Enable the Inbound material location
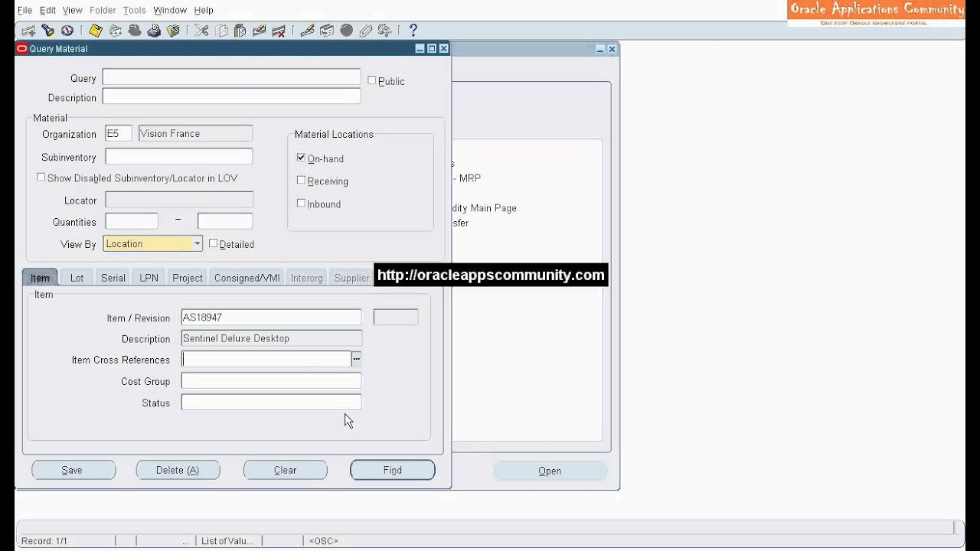 [x=301, y=203]
